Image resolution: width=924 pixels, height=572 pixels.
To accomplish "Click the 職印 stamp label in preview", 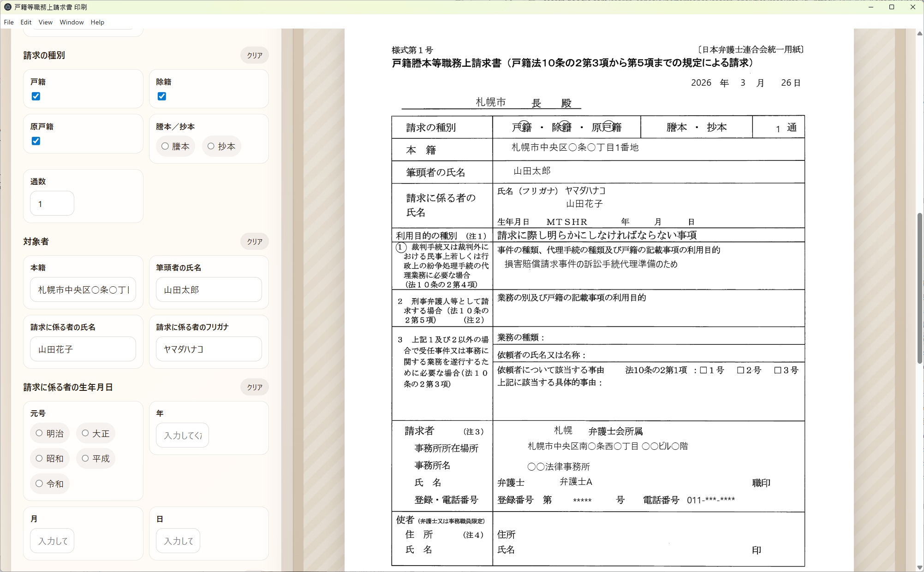I will click(761, 483).
